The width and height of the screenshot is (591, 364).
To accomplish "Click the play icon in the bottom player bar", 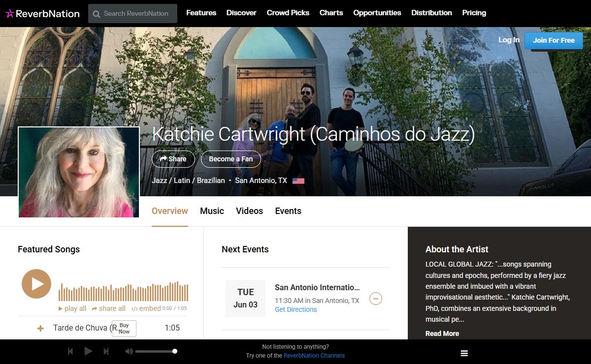I will click(x=88, y=351).
